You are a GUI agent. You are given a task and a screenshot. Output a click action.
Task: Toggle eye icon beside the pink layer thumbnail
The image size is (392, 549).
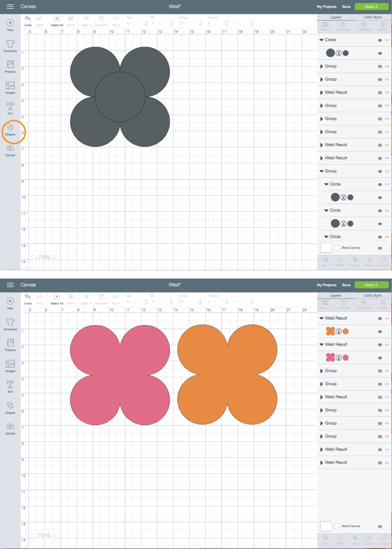point(380,357)
